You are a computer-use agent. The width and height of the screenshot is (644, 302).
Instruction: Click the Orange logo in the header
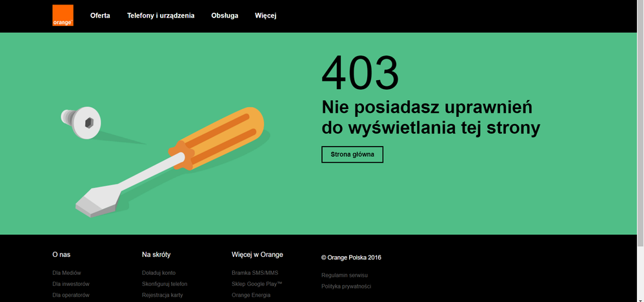point(63,15)
